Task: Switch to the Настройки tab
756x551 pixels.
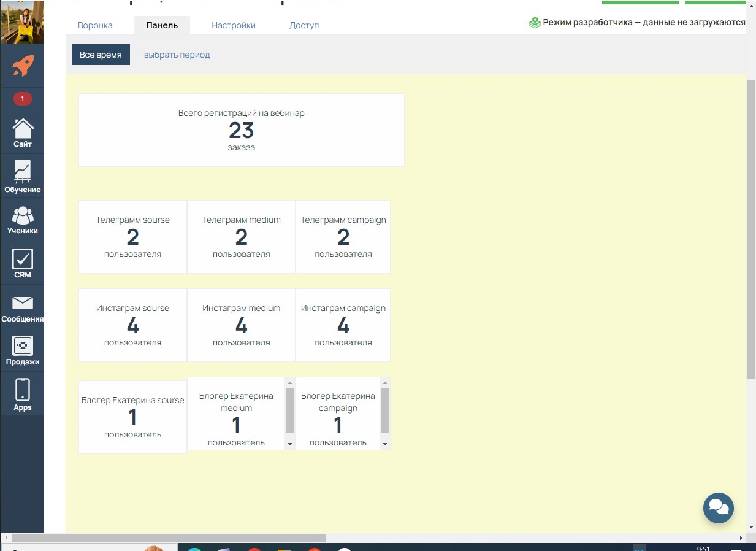Action: 234,25
